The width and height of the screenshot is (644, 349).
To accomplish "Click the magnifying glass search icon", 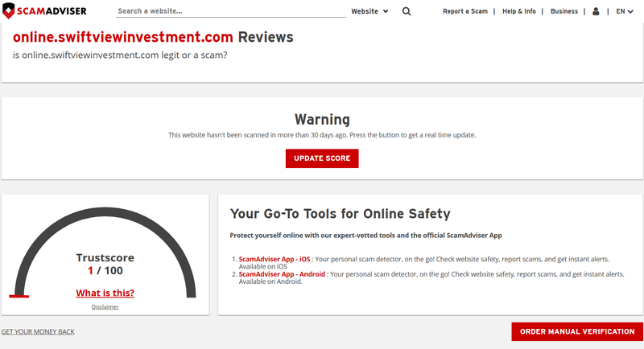I will pyautogui.click(x=407, y=11).
